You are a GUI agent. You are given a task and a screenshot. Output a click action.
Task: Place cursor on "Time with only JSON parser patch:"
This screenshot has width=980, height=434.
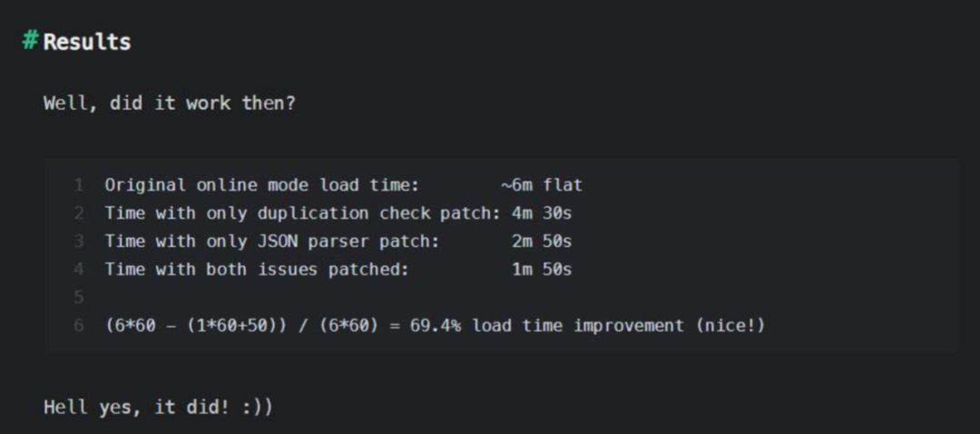point(271,242)
